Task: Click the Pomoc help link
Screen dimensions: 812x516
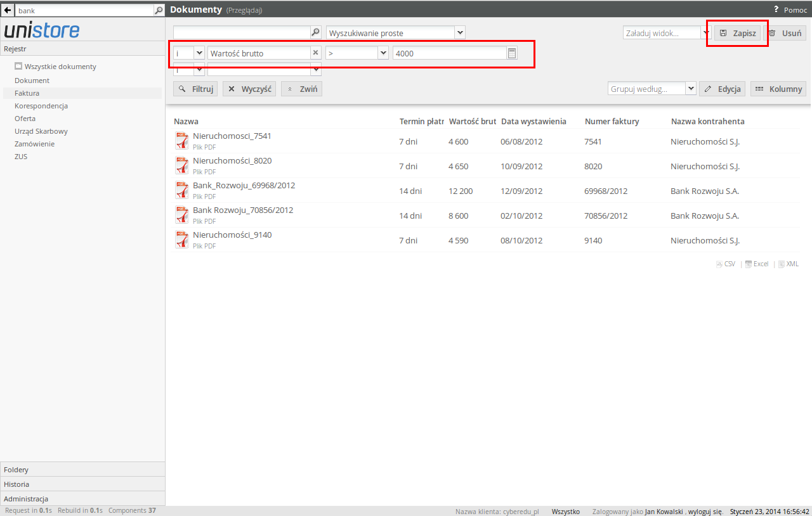Action: coord(796,10)
